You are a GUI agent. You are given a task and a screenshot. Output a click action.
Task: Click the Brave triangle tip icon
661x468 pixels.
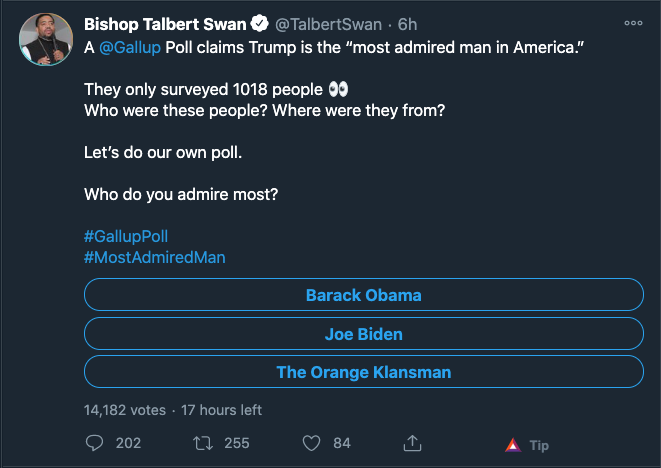[x=513, y=445]
